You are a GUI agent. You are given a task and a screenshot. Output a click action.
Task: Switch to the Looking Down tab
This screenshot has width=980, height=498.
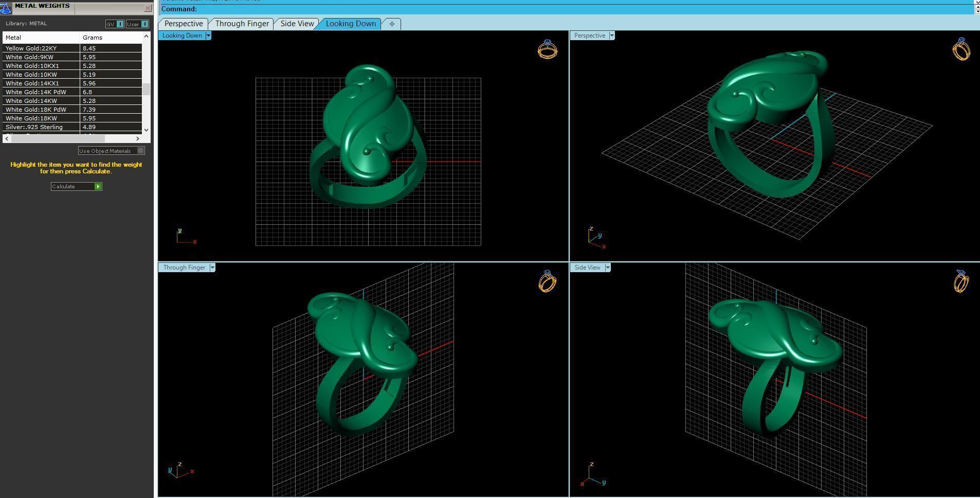coord(351,24)
